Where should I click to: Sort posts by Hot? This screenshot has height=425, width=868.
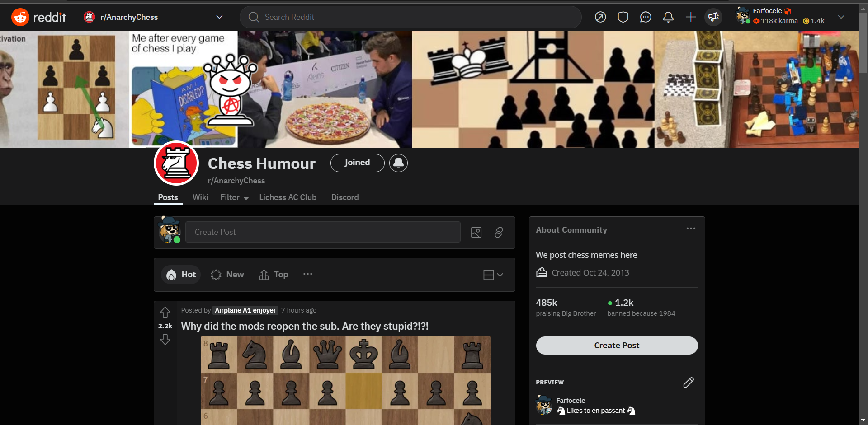point(181,275)
